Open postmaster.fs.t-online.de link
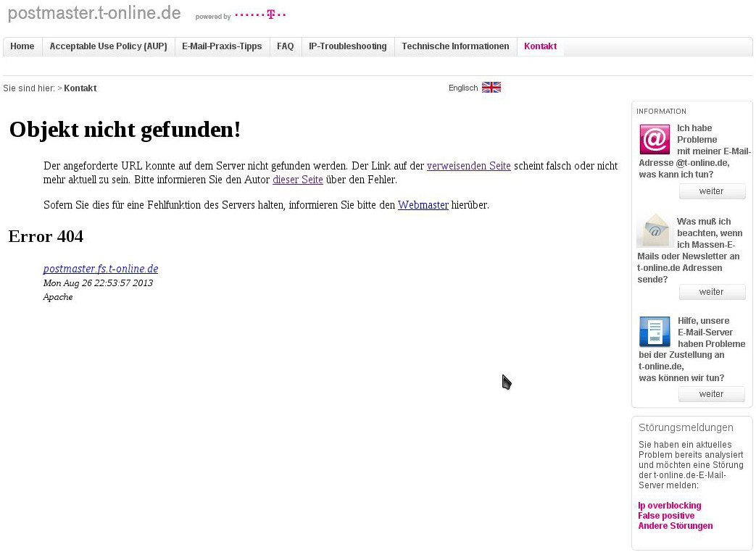The width and height of the screenshot is (756, 552). coord(101,269)
